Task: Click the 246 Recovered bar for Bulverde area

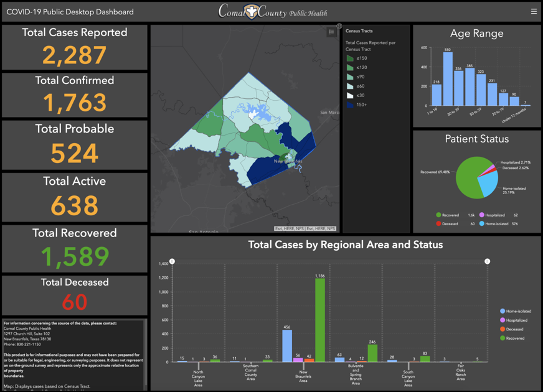Action: [x=372, y=353]
